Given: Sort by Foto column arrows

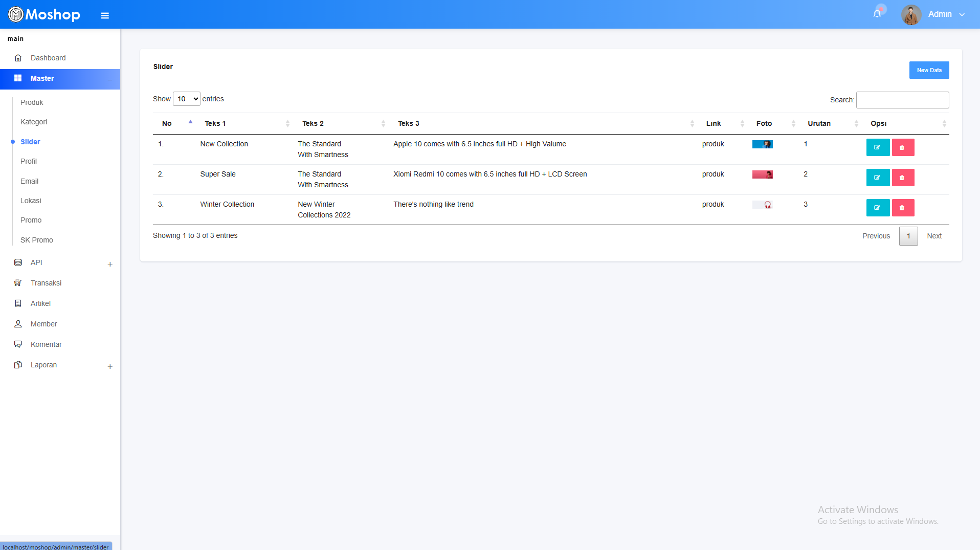Looking at the screenshot, I should pos(793,123).
